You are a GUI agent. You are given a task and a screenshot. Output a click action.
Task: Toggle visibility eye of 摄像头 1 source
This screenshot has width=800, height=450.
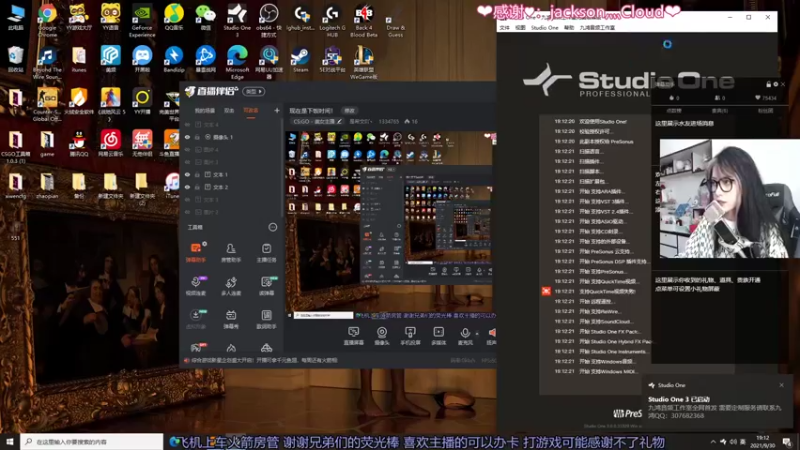pyautogui.click(x=187, y=137)
